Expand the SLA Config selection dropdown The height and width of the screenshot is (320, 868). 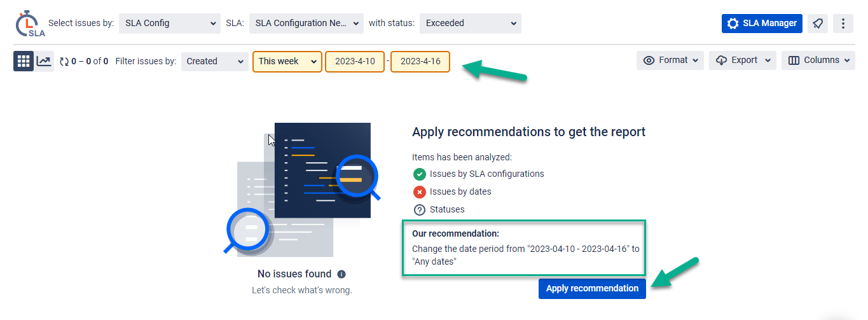tap(169, 24)
